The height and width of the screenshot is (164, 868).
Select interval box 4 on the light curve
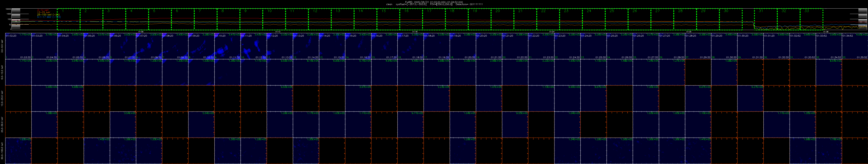[137, 19]
